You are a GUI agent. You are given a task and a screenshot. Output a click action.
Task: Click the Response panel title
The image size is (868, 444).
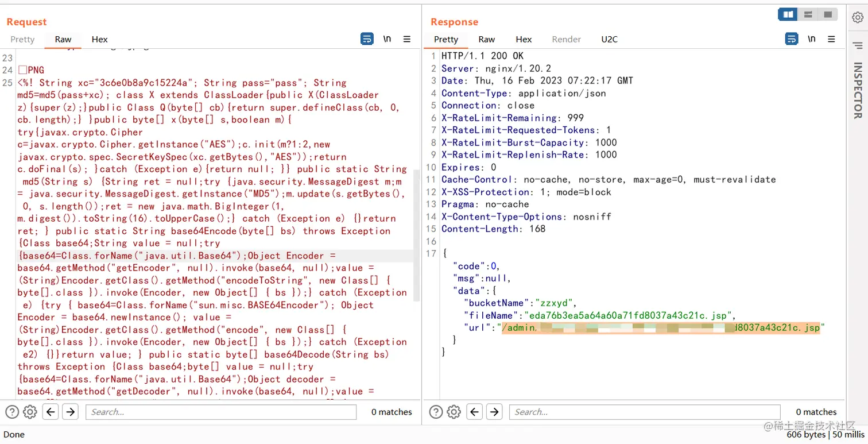click(454, 22)
